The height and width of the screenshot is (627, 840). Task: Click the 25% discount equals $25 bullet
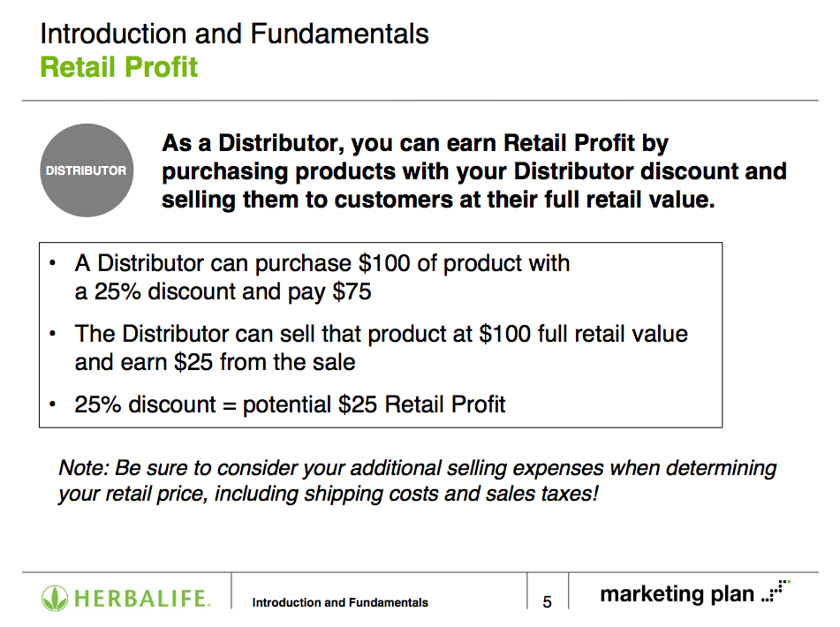(290, 404)
